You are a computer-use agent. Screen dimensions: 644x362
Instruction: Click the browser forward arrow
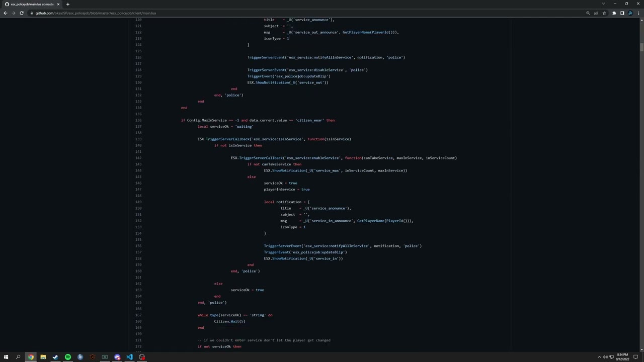13,13
